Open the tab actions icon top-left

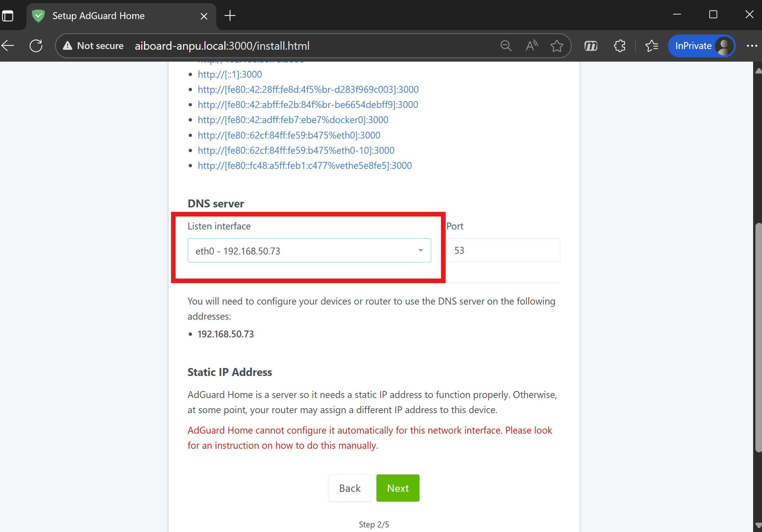tap(8, 15)
